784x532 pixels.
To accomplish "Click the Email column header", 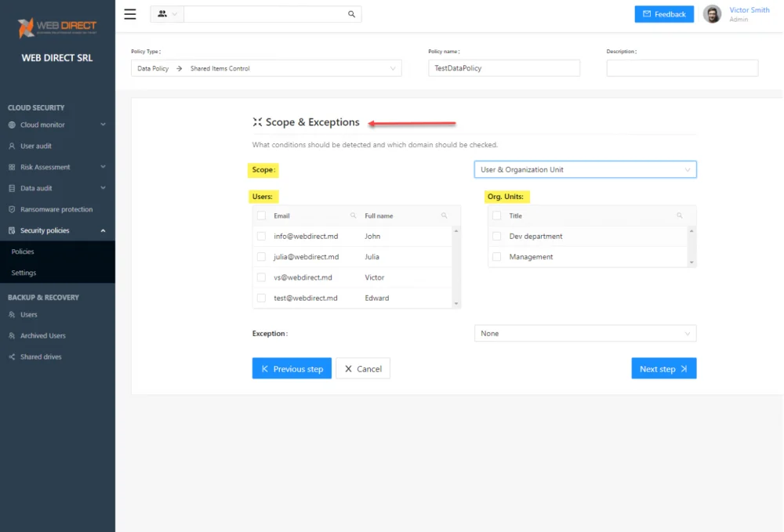I will 281,215.
